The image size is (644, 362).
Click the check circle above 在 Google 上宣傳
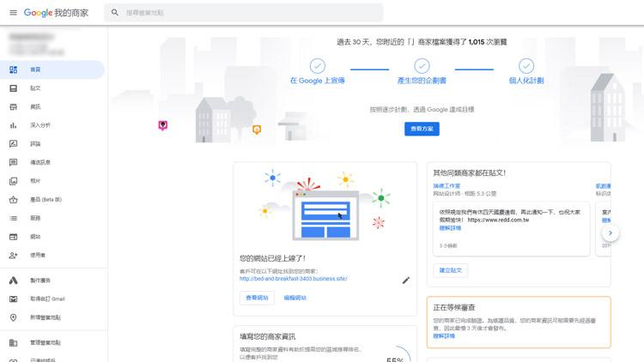coord(318,66)
